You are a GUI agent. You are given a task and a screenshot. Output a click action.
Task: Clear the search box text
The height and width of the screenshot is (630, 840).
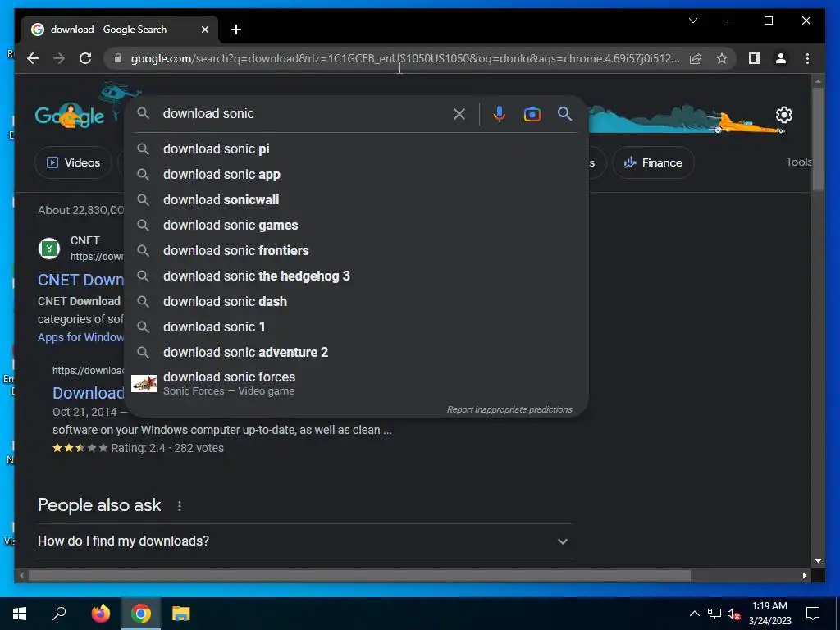(x=459, y=113)
